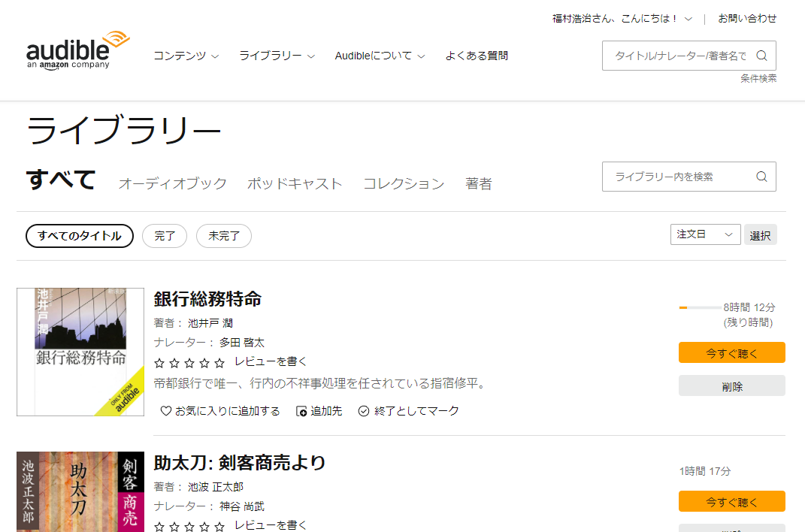Viewport: 805px width, 532px height.
Task: Click the 選択 button
Action: click(x=761, y=235)
